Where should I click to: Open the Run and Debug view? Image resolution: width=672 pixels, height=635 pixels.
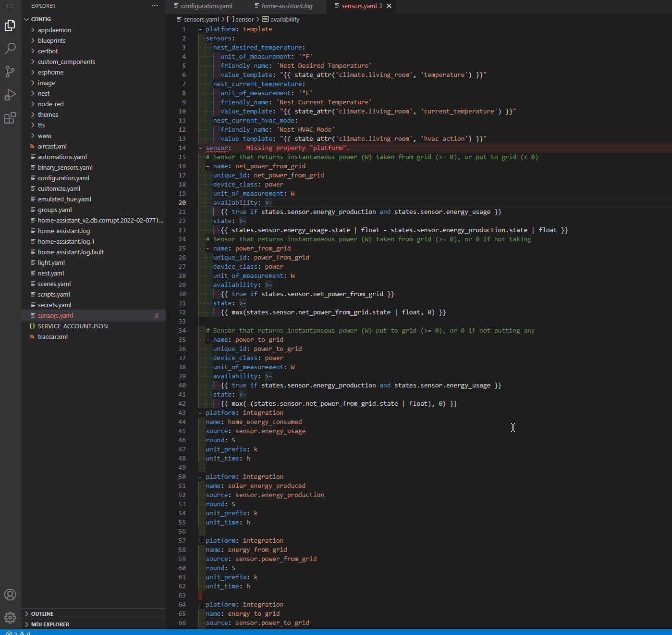(10, 95)
